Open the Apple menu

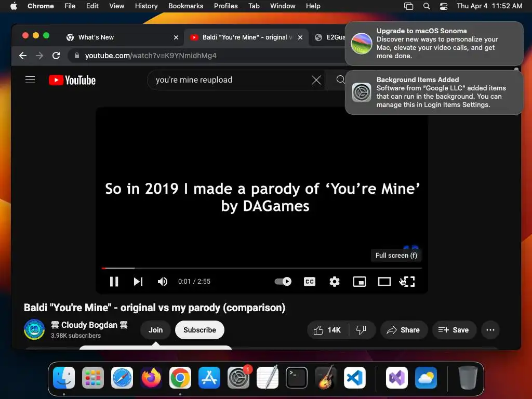14,6
